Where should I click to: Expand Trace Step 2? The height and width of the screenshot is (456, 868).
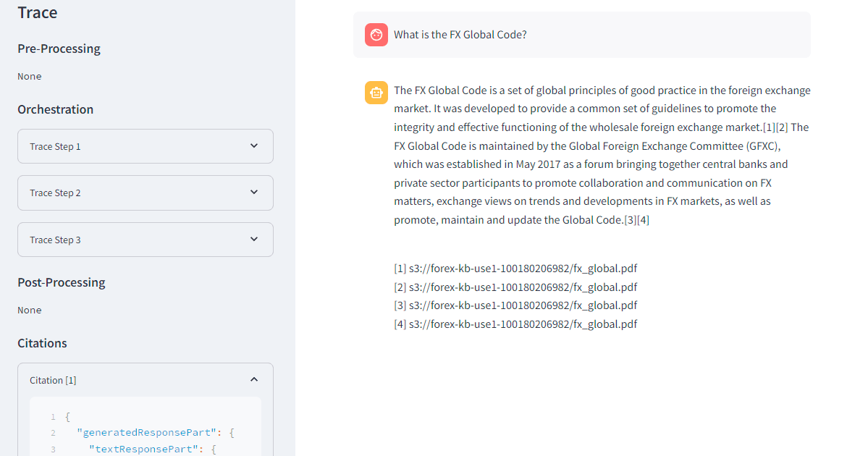tap(145, 193)
